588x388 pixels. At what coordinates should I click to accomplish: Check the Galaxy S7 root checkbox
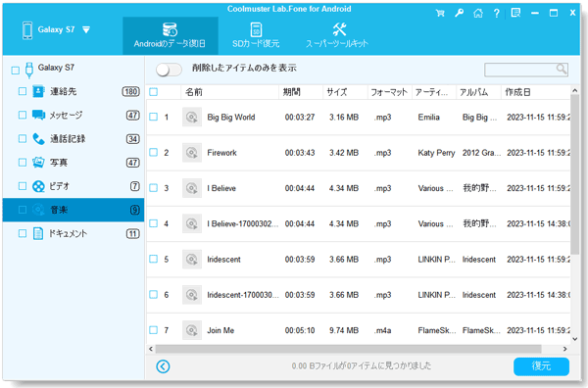click(16, 71)
